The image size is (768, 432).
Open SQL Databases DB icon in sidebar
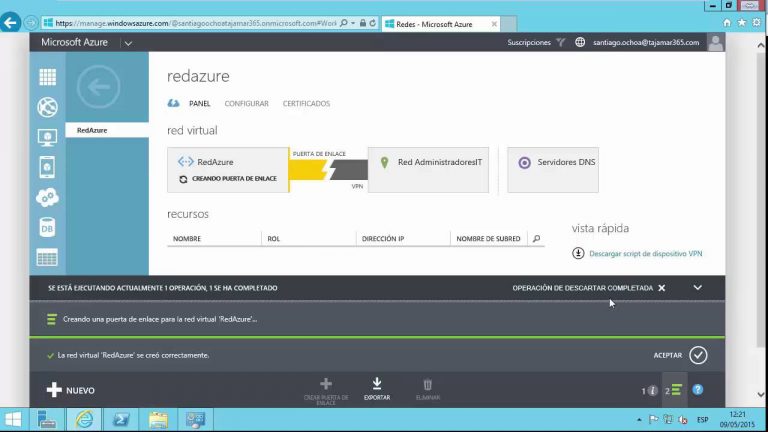point(48,228)
